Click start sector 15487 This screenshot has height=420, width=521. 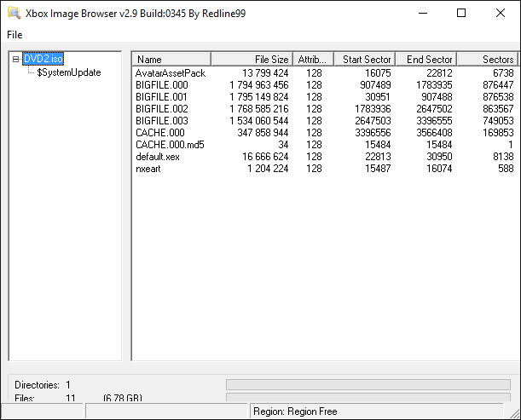coord(378,169)
